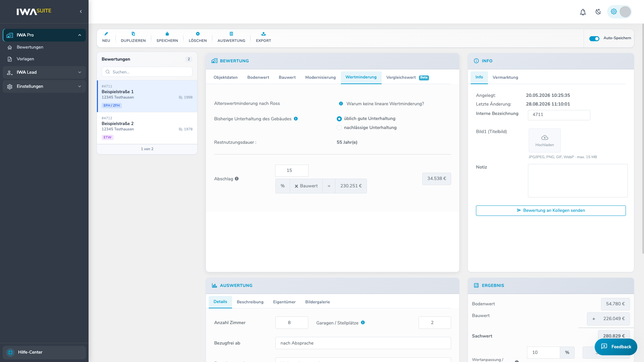Viewport: 644px width, 362px height.
Task: Open the Beschreibung tab
Action: (x=250, y=302)
